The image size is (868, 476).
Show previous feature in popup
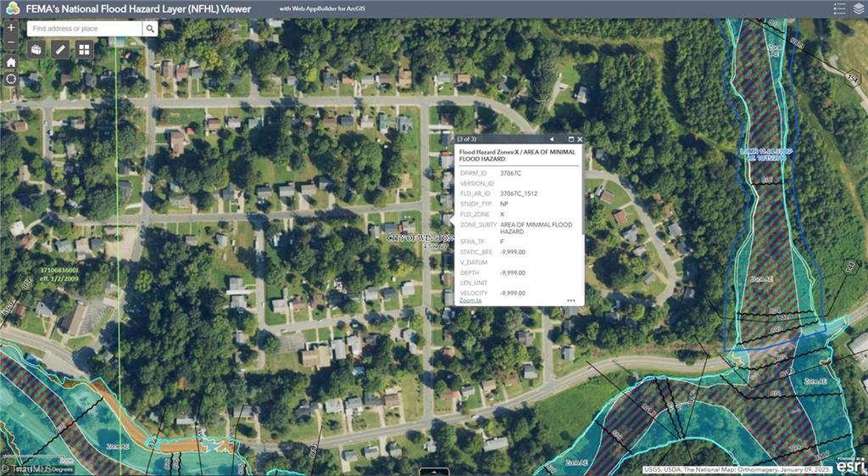(x=552, y=139)
